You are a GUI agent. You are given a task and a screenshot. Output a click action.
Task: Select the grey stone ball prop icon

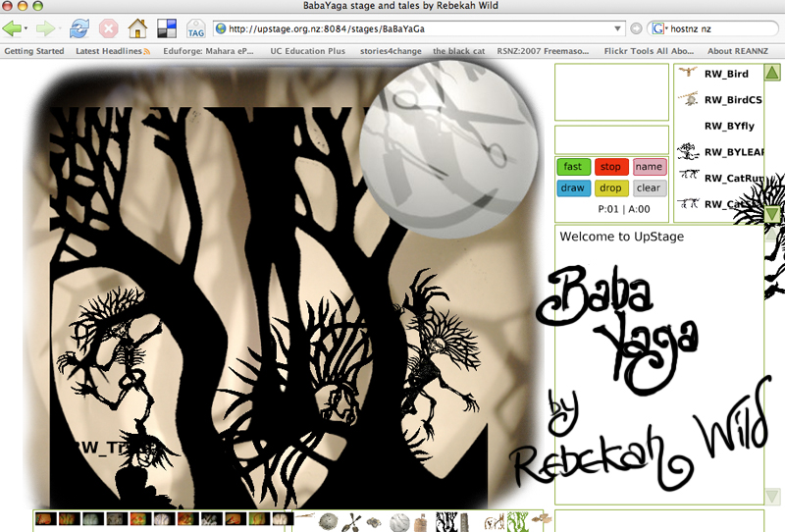tap(328, 521)
